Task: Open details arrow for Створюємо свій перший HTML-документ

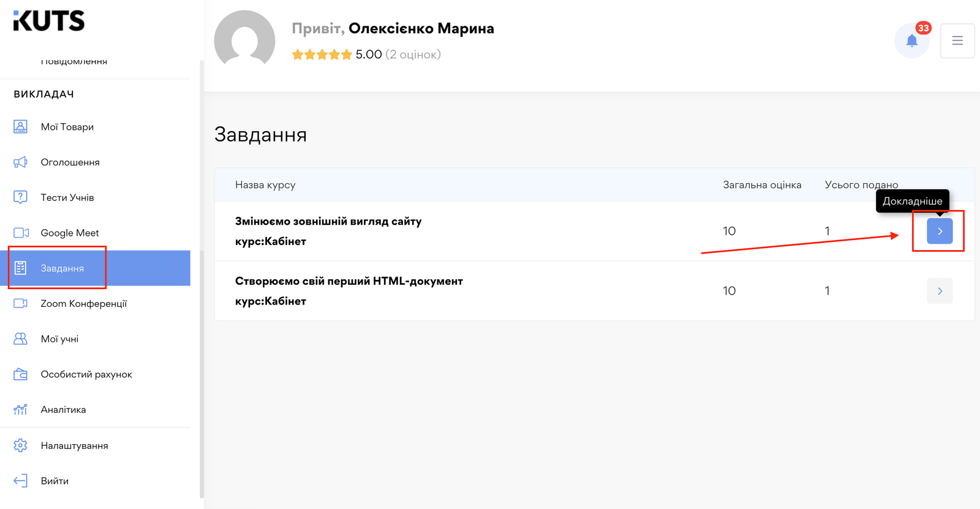Action: pyautogui.click(x=940, y=291)
